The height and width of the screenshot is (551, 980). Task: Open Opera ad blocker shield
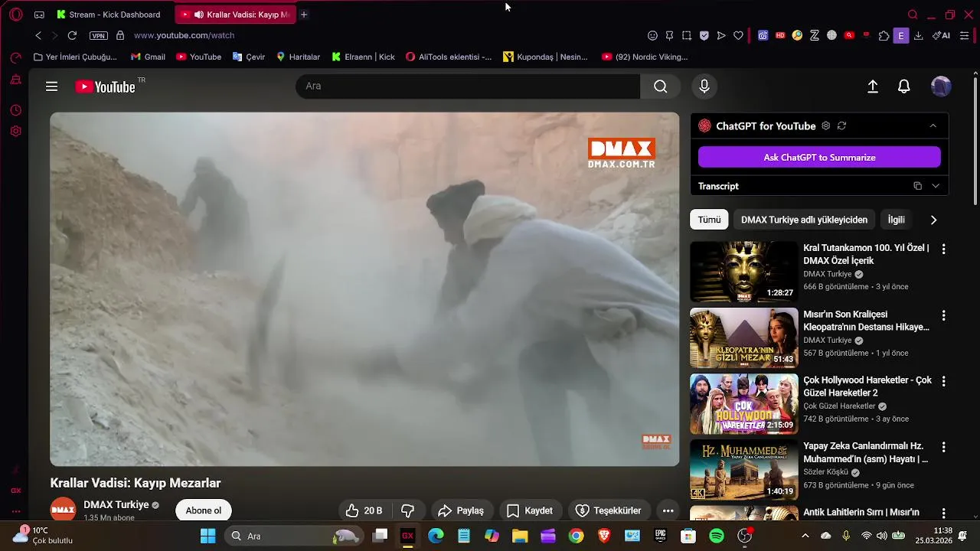(704, 35)
